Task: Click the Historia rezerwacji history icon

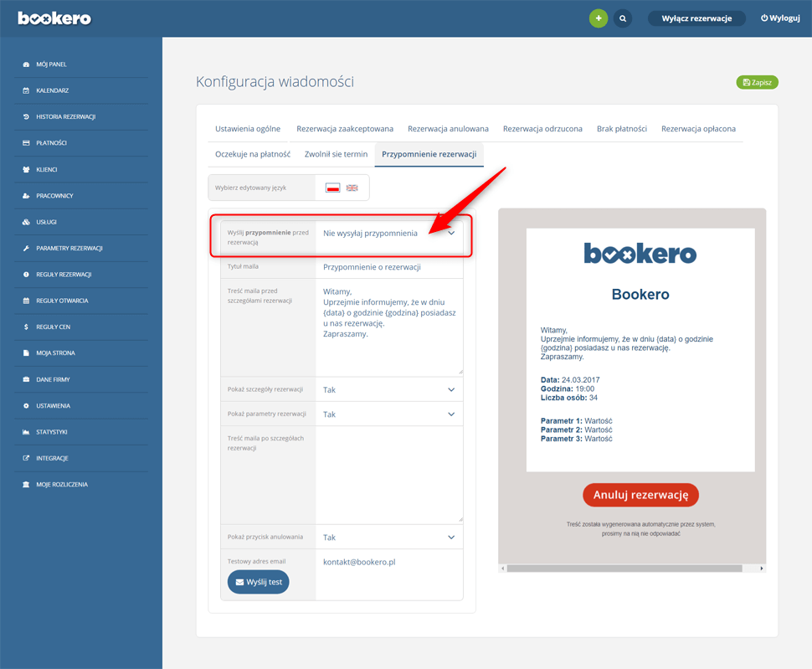Action: tap(26, 117)
